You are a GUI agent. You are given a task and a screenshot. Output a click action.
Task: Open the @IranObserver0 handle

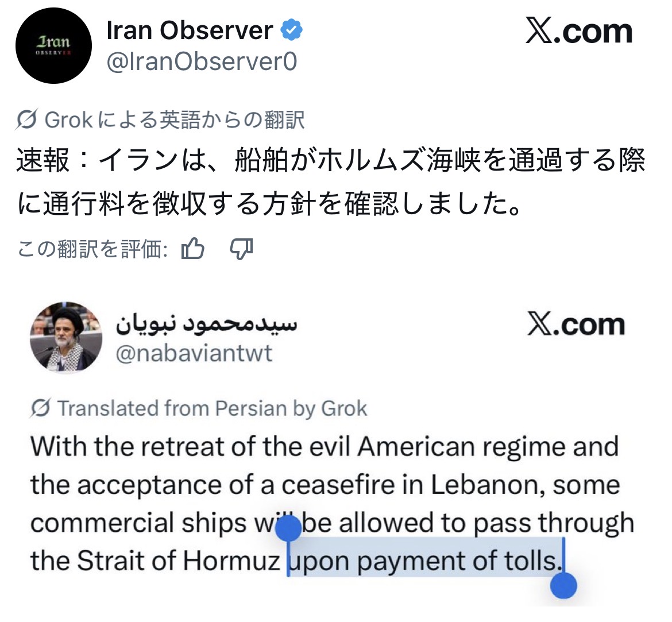tap(202, 61)
